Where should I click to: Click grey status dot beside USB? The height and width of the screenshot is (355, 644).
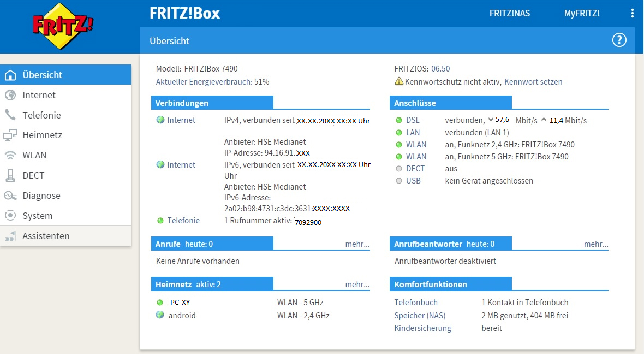pos(399,181)
